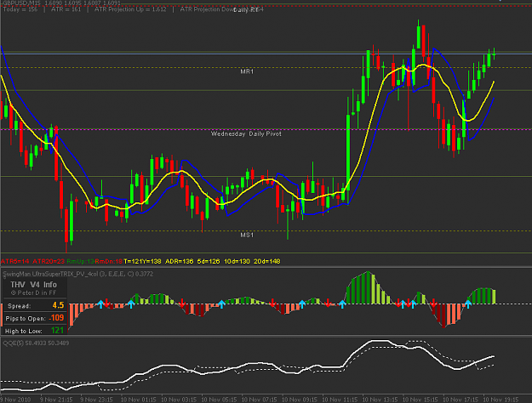Click the red RmDn:18 value
This screenshot has width=532, height=403.
[x=109, y=261]
